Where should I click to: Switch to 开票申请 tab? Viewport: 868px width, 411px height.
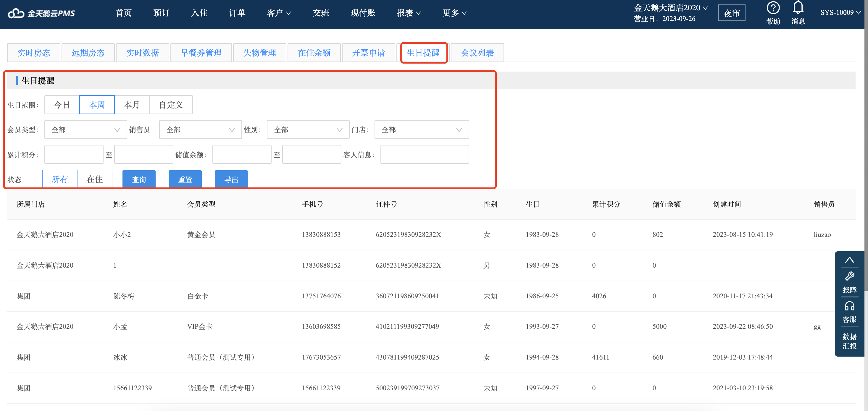coord(369,53)
